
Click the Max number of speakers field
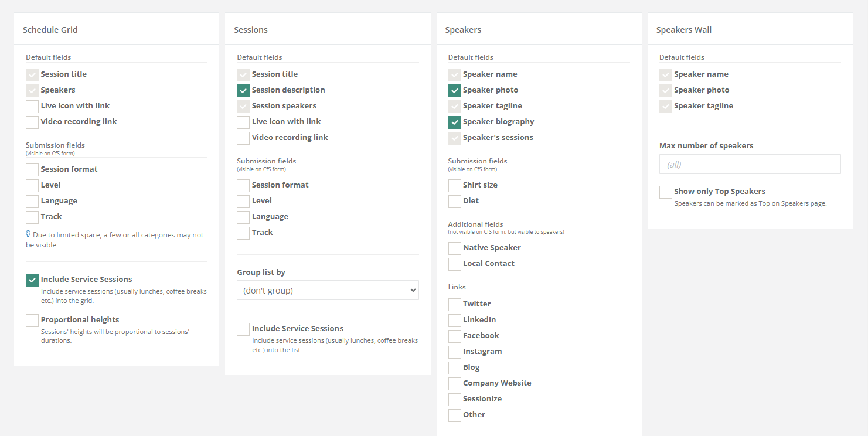click(750, 164)
